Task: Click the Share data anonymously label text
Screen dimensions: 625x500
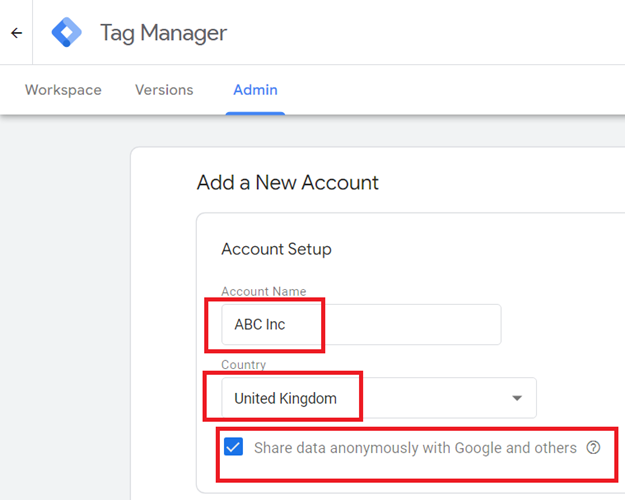Action: pos(415,448)
